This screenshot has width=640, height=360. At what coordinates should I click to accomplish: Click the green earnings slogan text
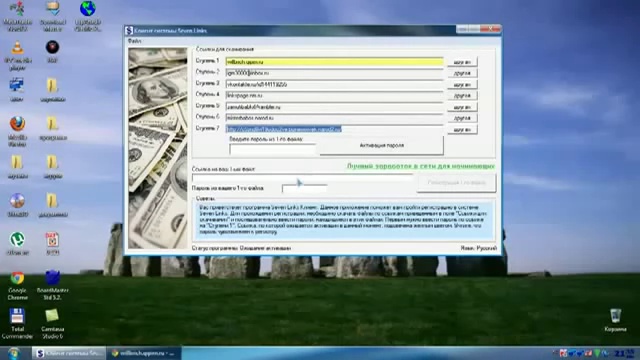pyautogui.click(x=420, y=166)
